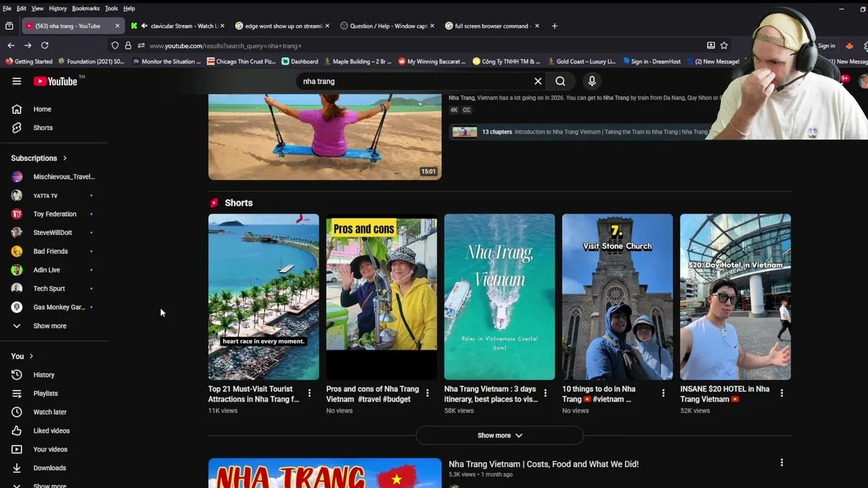Viewport: 868px width, 488px height.
Task: Open Chicago Thin Crust Pizza bookmark
Action: point(241,61)
